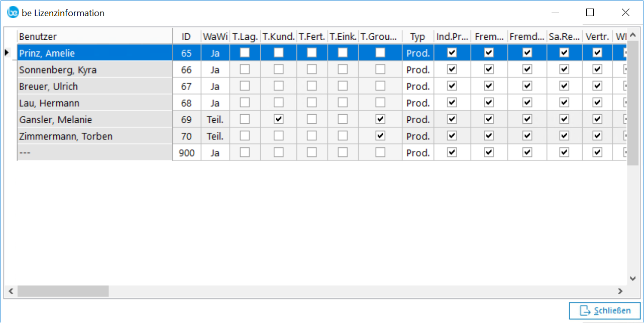This screenshot has height=323, width=644.
Task: Click the WaWi column header
Action: click(x=215, y=37)
